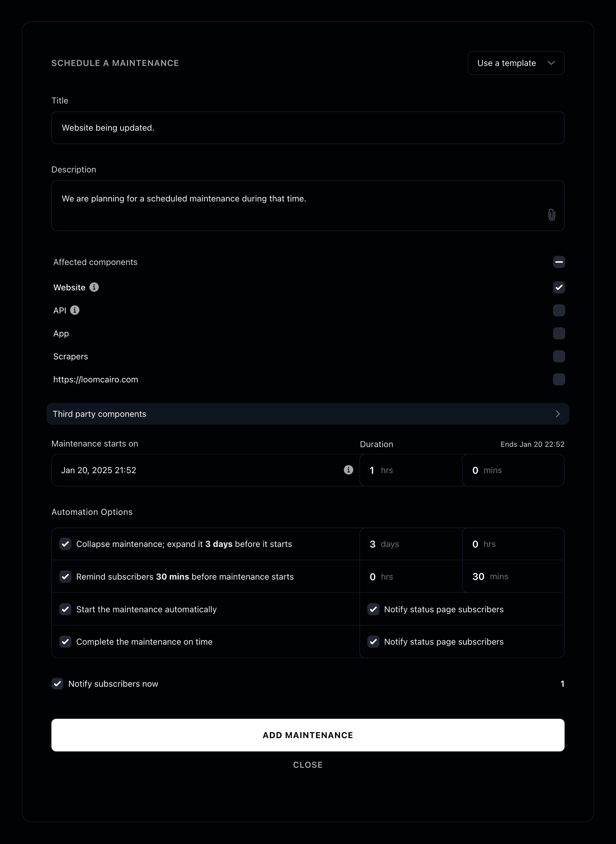Check the Scrapers component
616x844 pixels.
click(559, 356)
